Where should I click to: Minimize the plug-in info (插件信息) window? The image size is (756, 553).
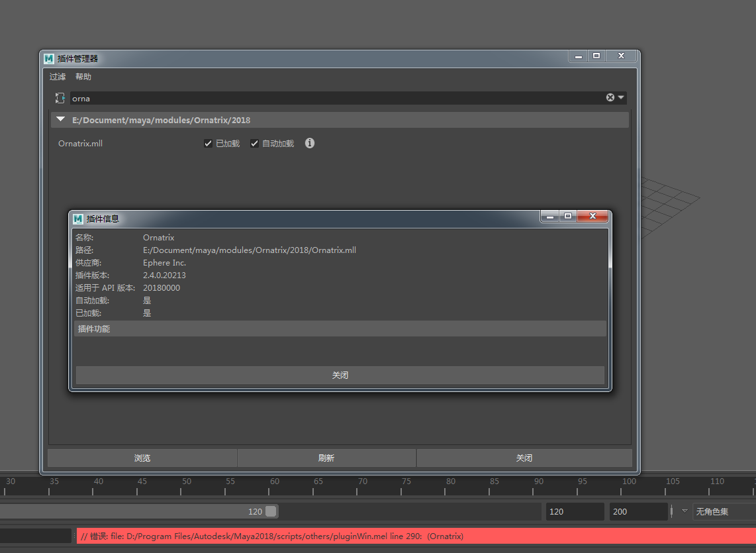[549, 217]
